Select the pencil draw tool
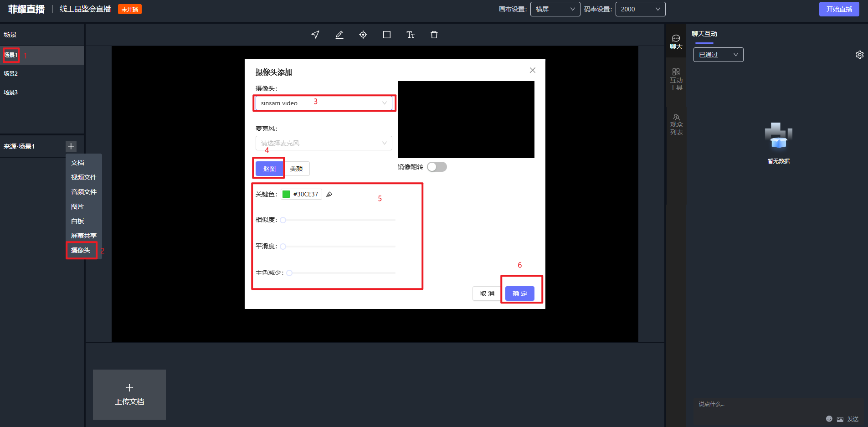Viewport: 868px width, 427px height. click(339, 35)
